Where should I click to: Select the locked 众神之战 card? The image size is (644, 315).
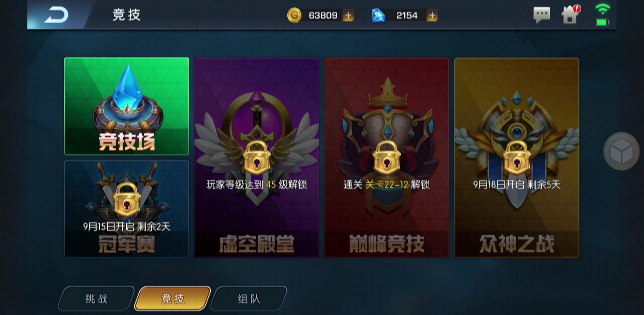tap(517, 157)
